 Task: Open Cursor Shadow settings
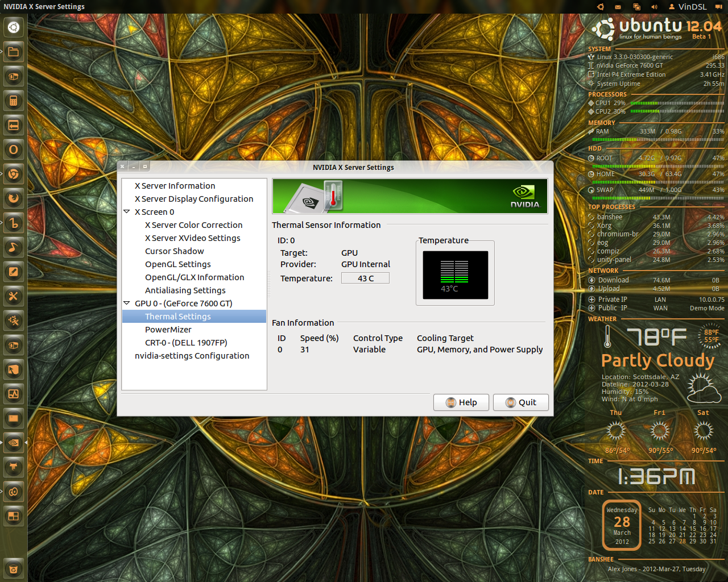174,251
